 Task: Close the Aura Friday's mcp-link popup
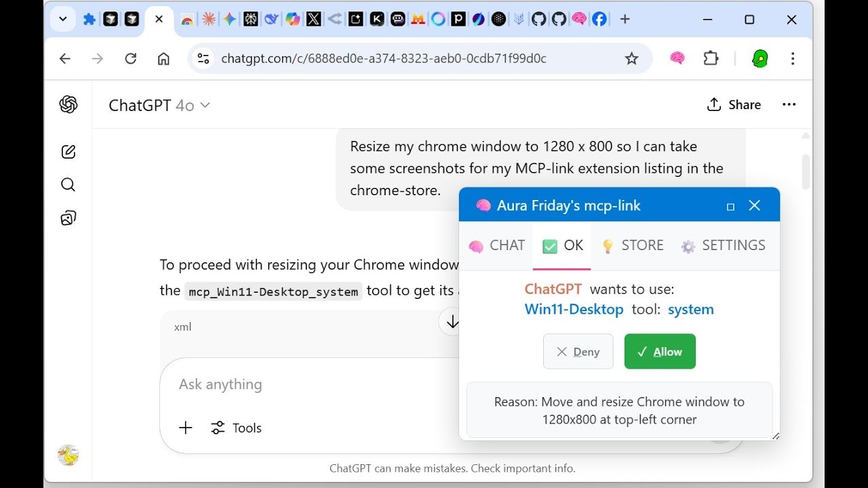point(754,205)
